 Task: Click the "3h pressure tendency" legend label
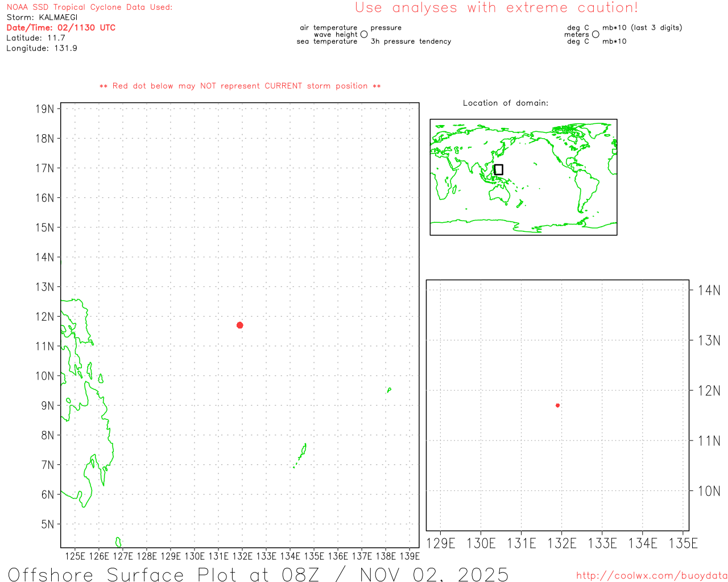[x=411, y=41]
